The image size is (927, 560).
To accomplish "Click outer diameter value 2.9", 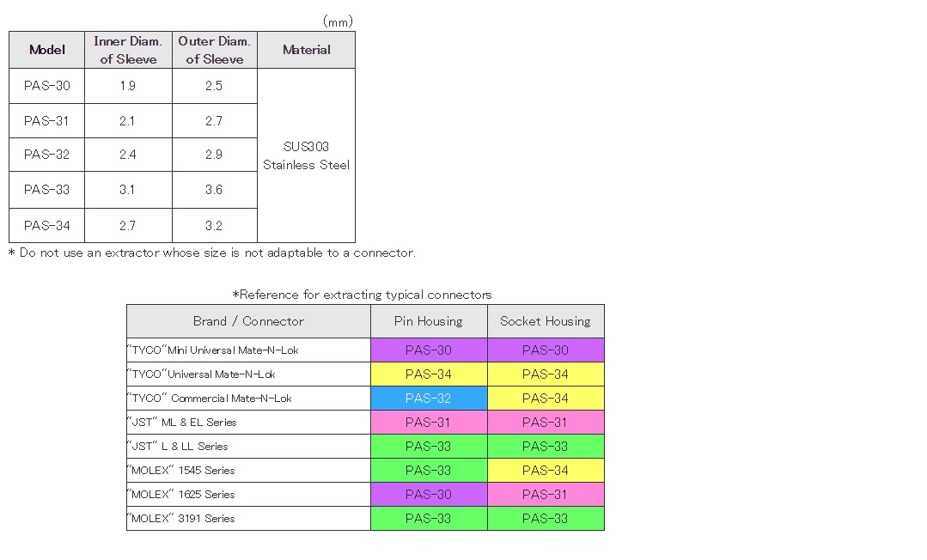I will point(215,155).
